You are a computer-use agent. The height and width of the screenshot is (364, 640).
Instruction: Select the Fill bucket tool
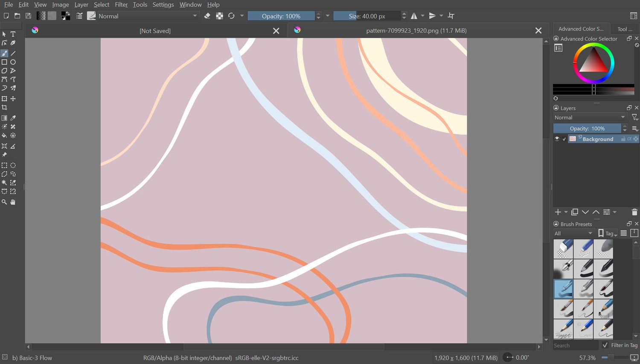click(4, 135)
